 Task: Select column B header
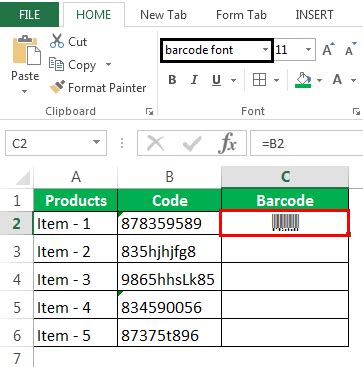pyautogui.click(x=169, y=177)
